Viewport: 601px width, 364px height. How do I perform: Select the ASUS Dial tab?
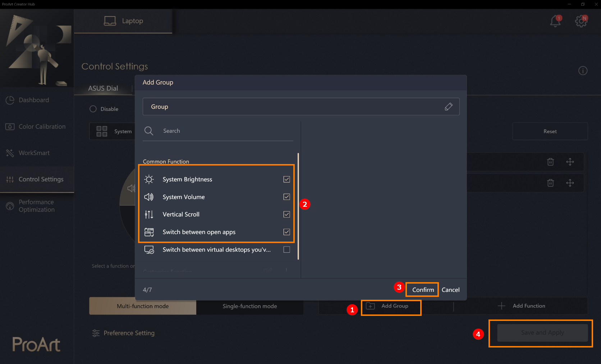pos(103,88)
